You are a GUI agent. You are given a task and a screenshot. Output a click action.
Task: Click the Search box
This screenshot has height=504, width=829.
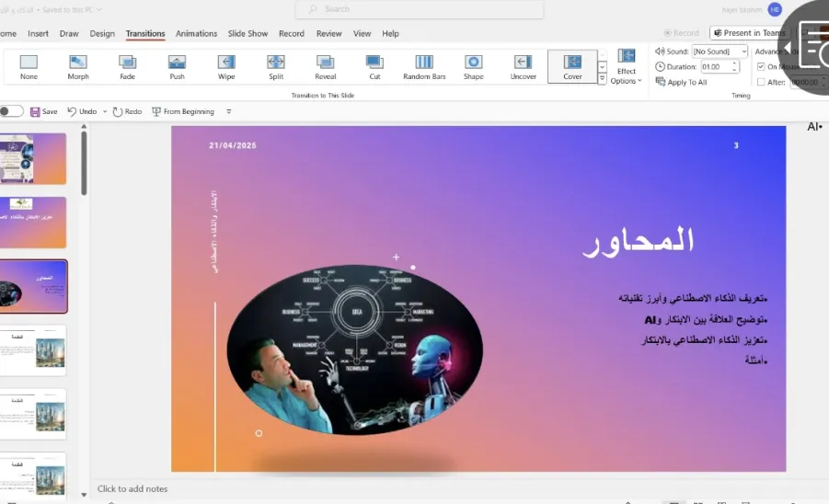(x=420, y=9)
